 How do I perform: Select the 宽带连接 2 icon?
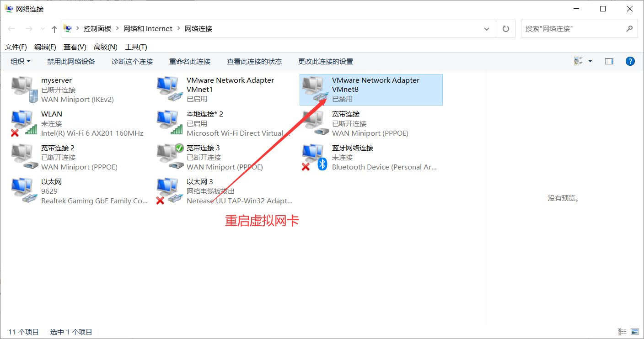24,157
